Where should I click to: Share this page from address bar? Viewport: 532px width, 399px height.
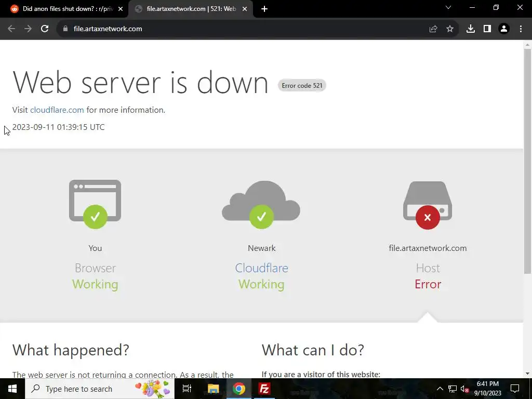click(x=433, y=29)
